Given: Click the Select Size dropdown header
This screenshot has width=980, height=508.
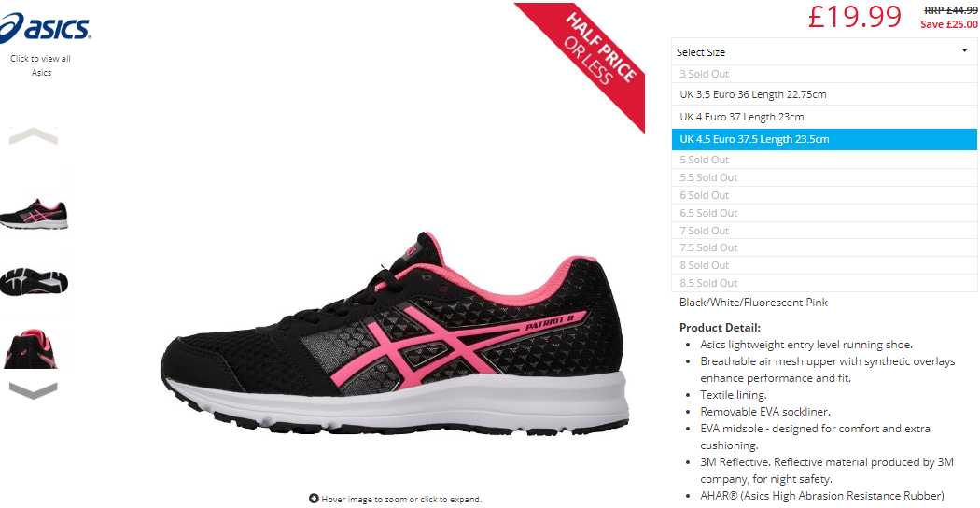Looking at the screenshot, I should pos(824,52).
